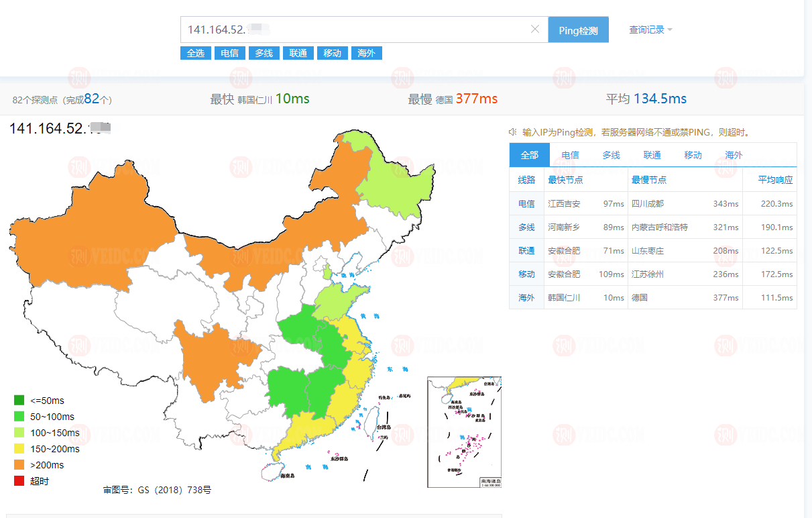Open the 海外 tab of the result table
The height and width of the screenshot is (518, 812).
pyautogui.click(x=734, y=154)
